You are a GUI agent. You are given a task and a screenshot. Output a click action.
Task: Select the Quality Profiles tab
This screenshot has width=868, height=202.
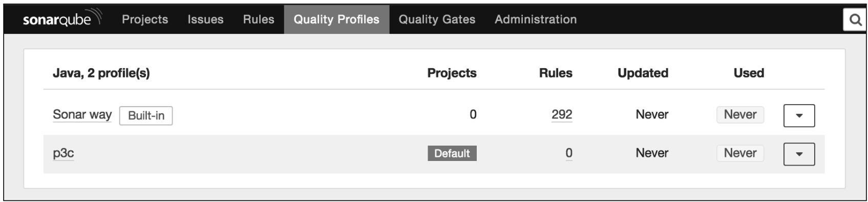click(x=336, y=19)
